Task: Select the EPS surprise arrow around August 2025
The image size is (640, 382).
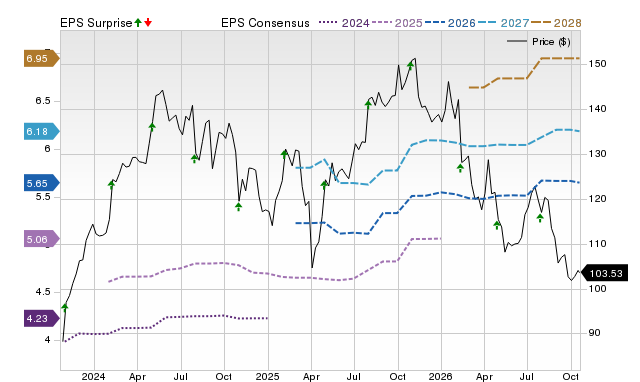Action: (x=368, y=104)
